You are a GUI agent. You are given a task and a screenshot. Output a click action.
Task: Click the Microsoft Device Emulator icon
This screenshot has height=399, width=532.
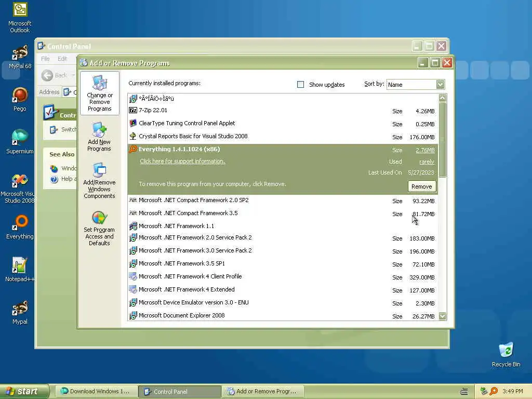pyautogui.click(x=133, y=302)
